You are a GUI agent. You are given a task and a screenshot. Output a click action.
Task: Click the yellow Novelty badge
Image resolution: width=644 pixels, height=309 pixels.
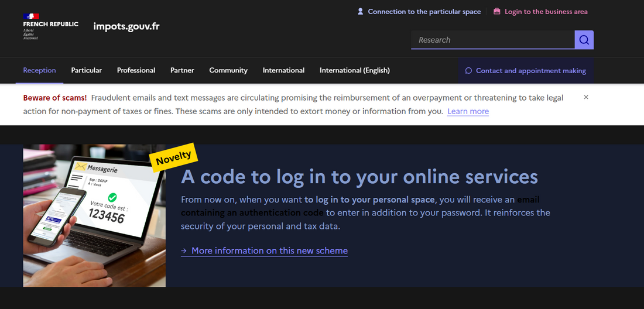click(173, 157)
